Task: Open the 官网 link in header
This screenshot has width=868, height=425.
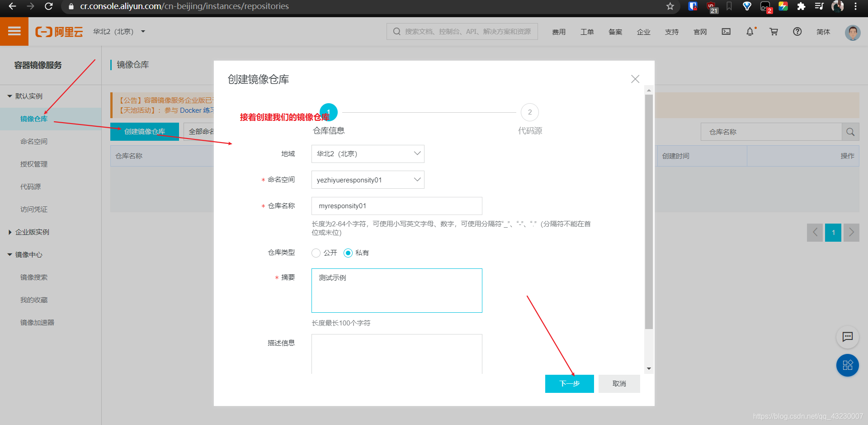Action: [x=700, y=32]
